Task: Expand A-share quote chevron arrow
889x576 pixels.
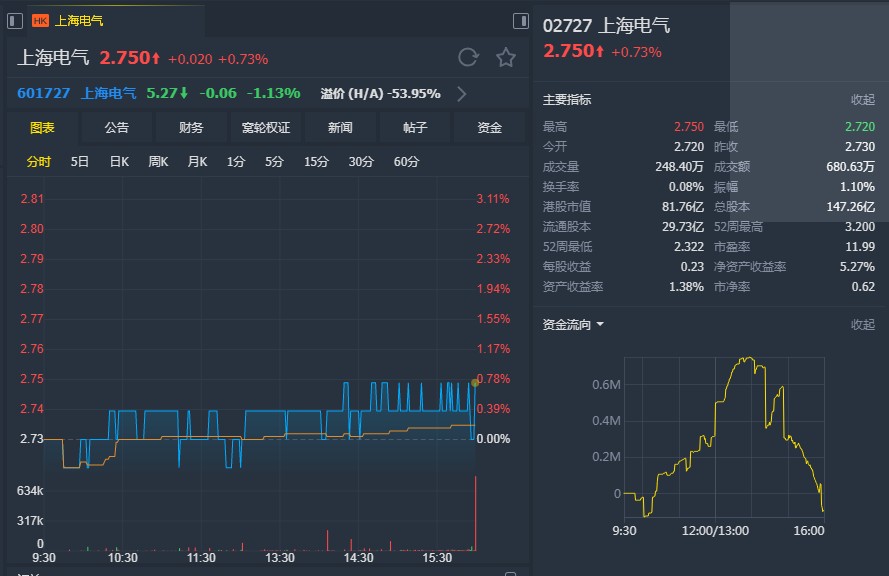Action: coord(462,94)
